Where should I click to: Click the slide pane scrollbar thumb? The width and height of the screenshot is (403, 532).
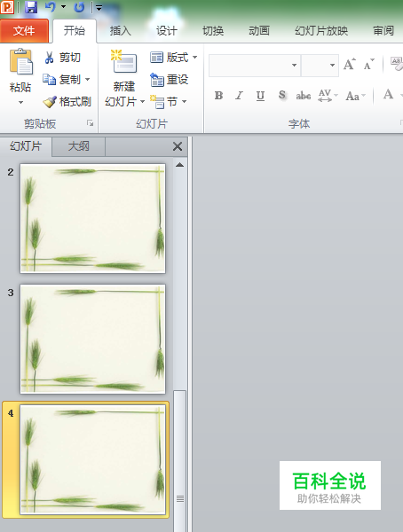180,461
